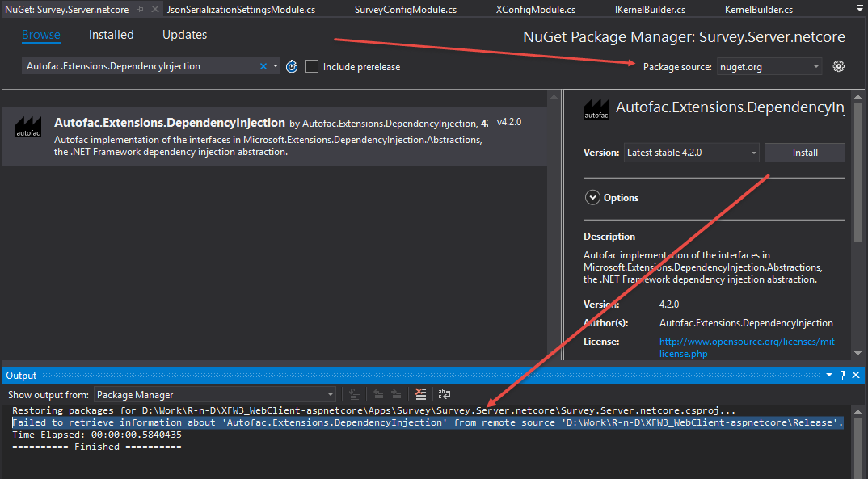This screenshot has height=479, width=868.
Task: Switch to the Installed tab
Action: tap(111, 35)
